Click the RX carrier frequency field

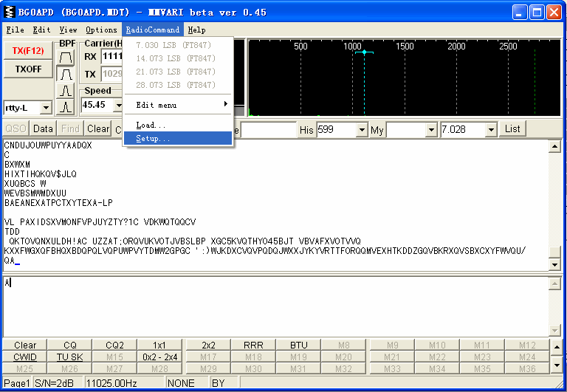[x=112, y=56]
